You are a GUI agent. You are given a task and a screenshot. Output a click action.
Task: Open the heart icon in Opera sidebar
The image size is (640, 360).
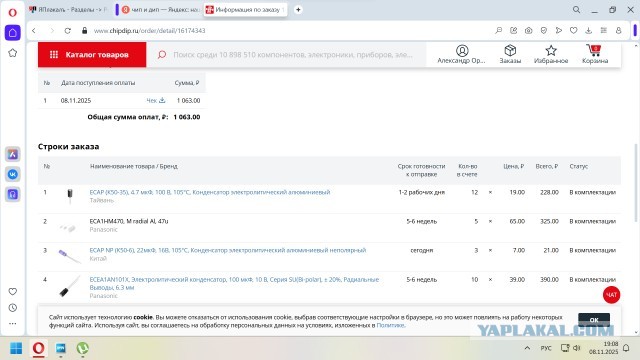coord(13,291)
